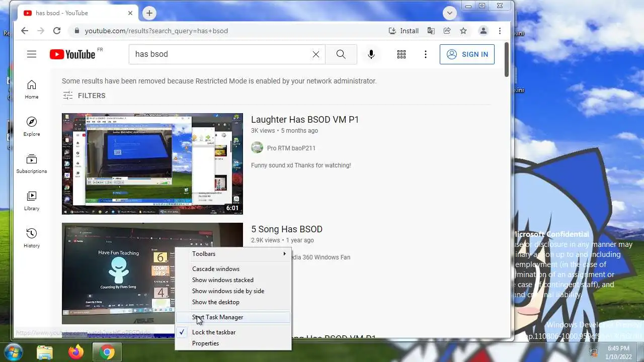Open the Chrome tab search dropdown arrow
The height and width of the screenshot is (362, 644).
[x=450, y=13]
